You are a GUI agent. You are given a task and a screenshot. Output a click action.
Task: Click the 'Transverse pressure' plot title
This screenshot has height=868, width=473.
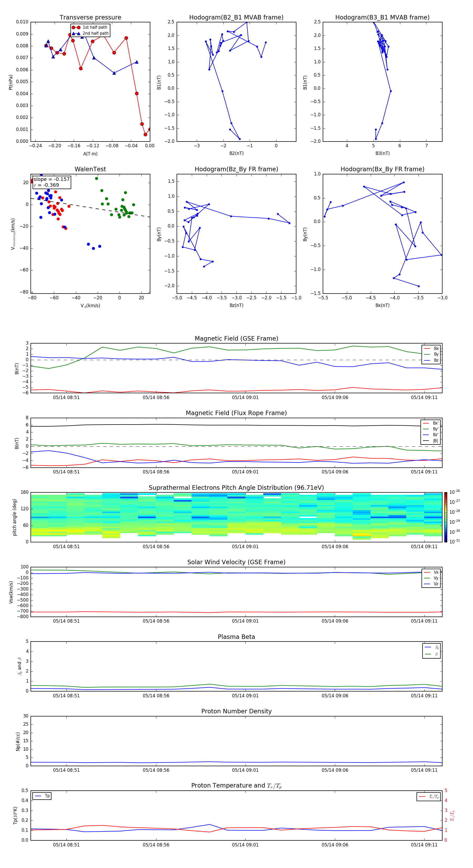90,18
